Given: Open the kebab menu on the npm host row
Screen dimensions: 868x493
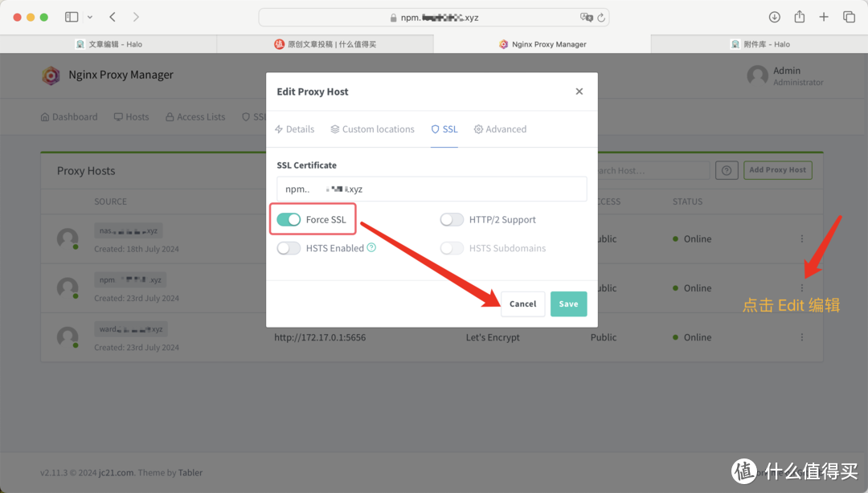Looking at the screenshot, I should coord(801,287).
